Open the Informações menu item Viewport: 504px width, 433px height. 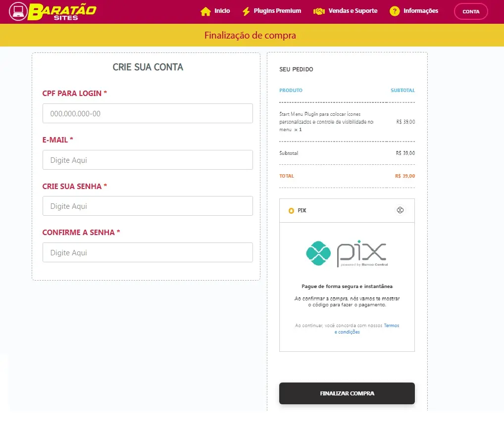420,11
